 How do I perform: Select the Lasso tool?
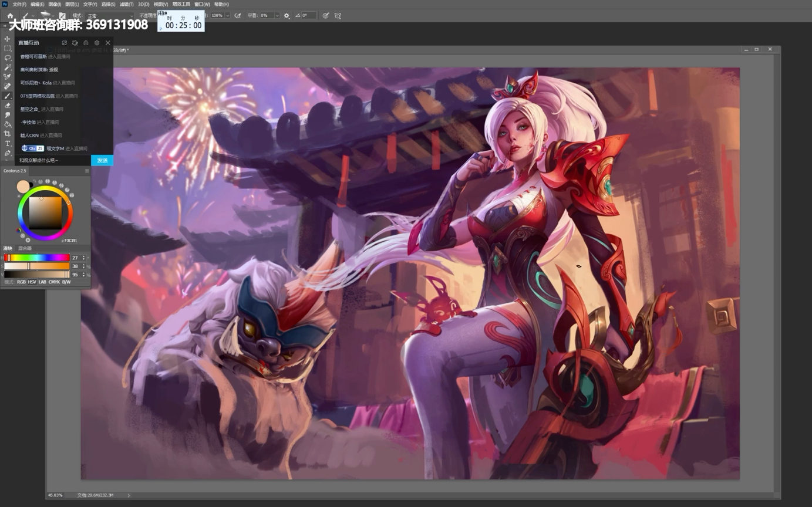tap(8, 58)
